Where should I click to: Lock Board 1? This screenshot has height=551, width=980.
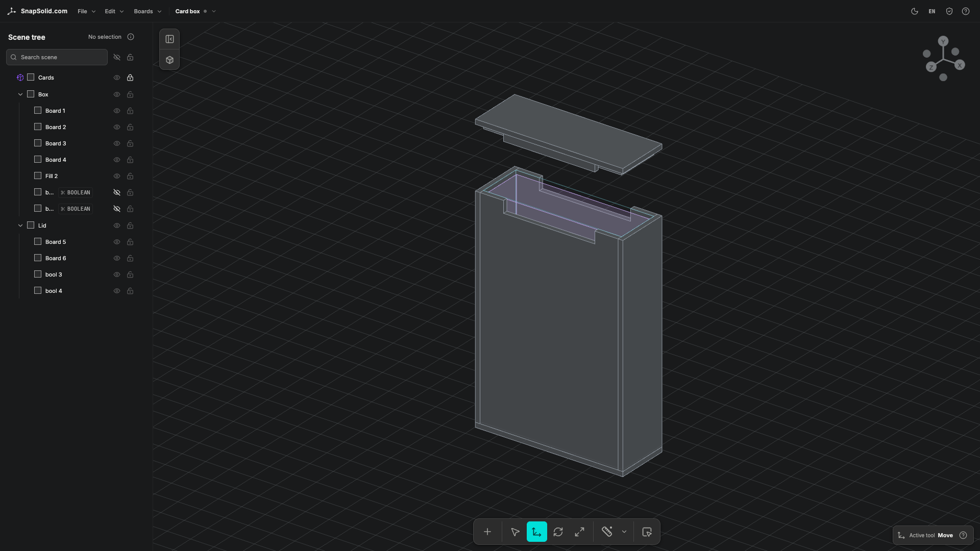click(130, 111)
